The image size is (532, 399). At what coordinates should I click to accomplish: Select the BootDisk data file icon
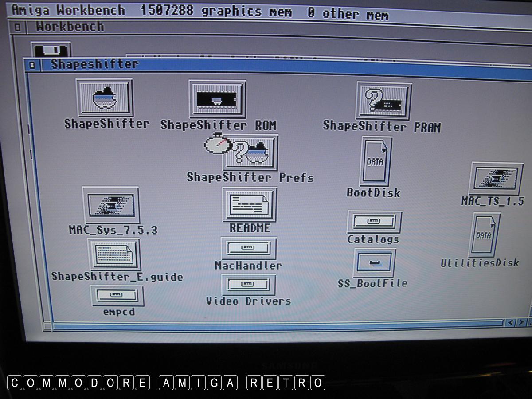(x=375, y=161)
